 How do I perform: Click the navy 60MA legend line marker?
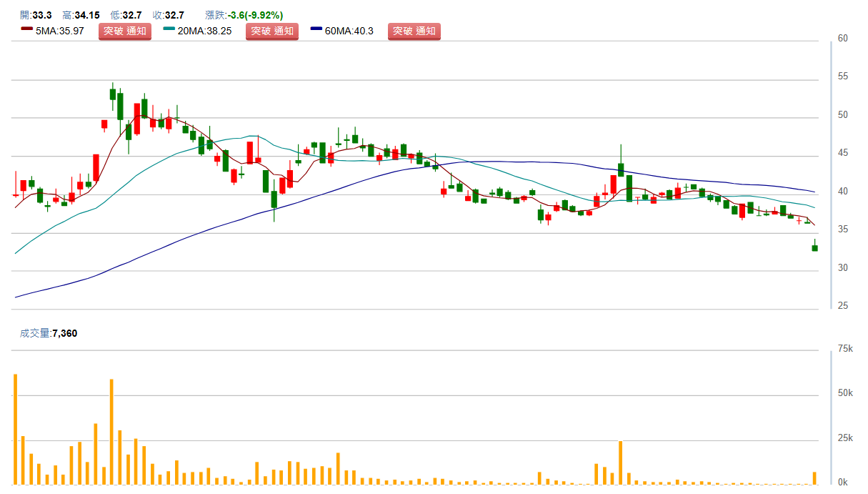pyautogui.click(x=316, y=29)
